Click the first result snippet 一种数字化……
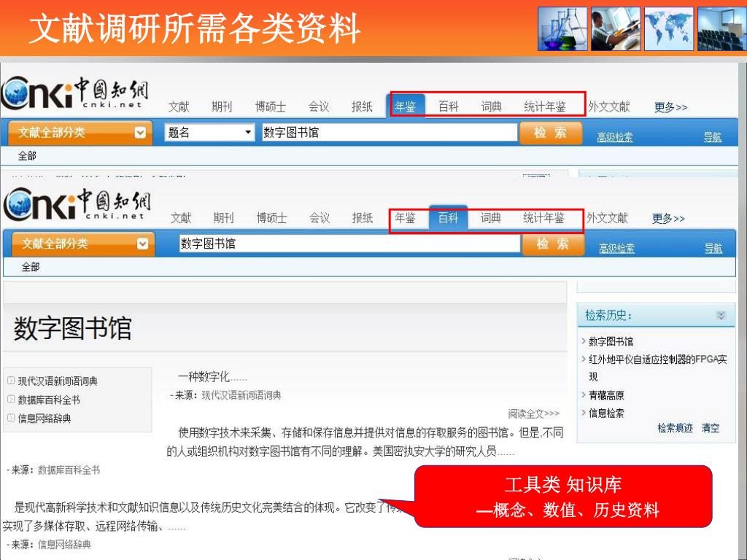The width and height of the screenshot is (747, 560). pos(212,377)
